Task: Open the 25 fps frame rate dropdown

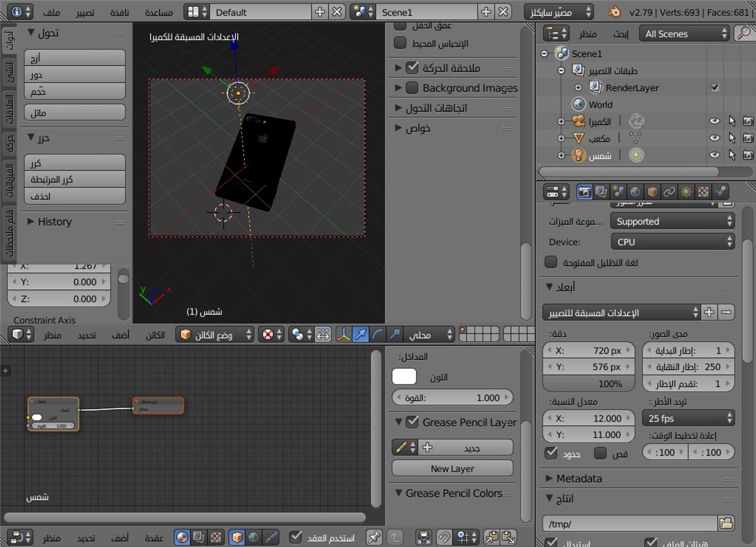Action: coord(688,418)
